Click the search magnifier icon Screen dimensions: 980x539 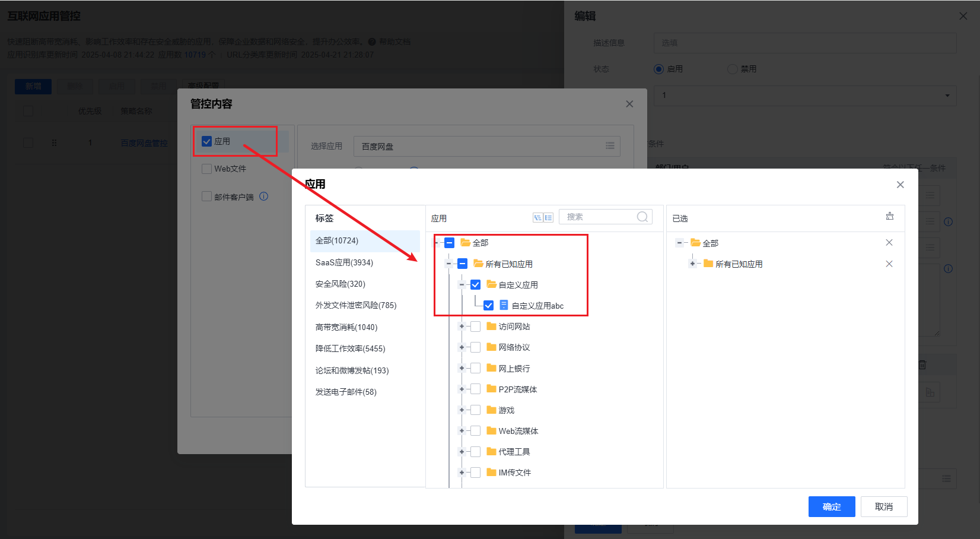click(642, 217)
